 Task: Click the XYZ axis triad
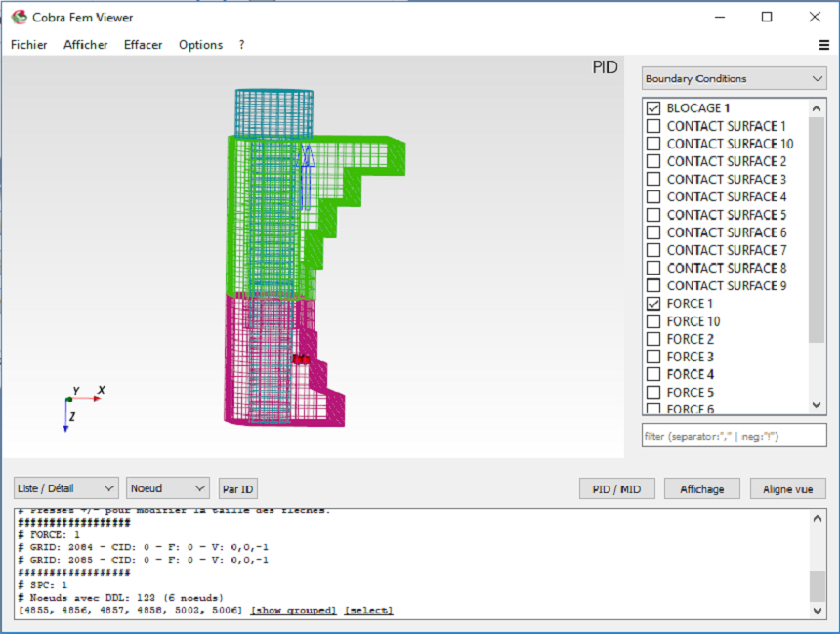coord(83,409)
